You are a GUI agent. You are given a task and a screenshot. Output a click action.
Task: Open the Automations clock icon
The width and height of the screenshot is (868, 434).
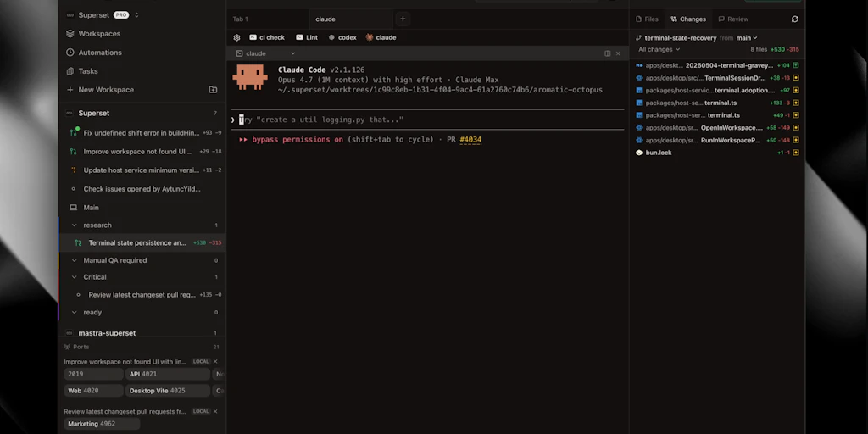pyautogui.click(x=70, y=53)
